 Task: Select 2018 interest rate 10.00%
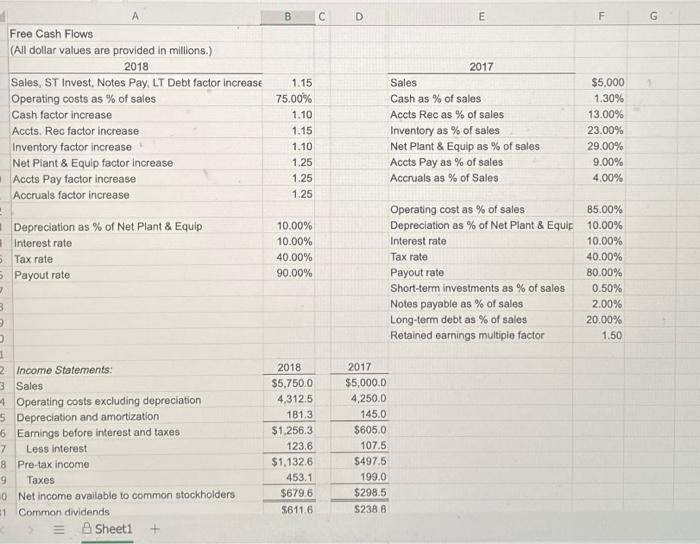[x=294, y=241]
